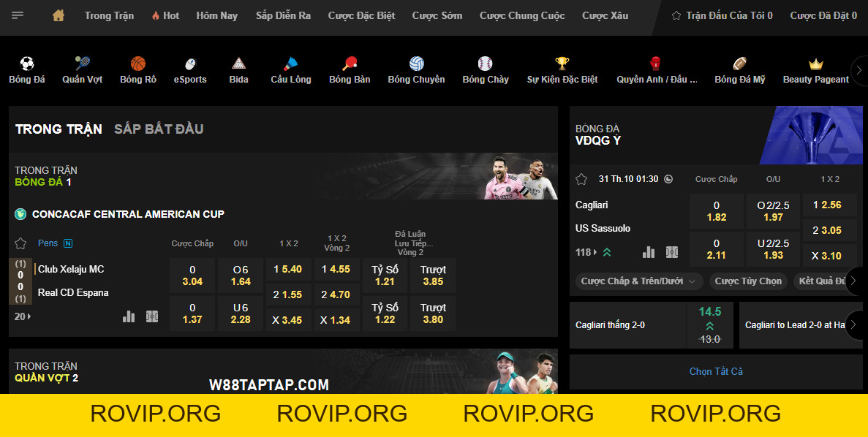Open the hamburger menu icon
Viewport: 868px width, 437px height.
[x=18, y=15]
